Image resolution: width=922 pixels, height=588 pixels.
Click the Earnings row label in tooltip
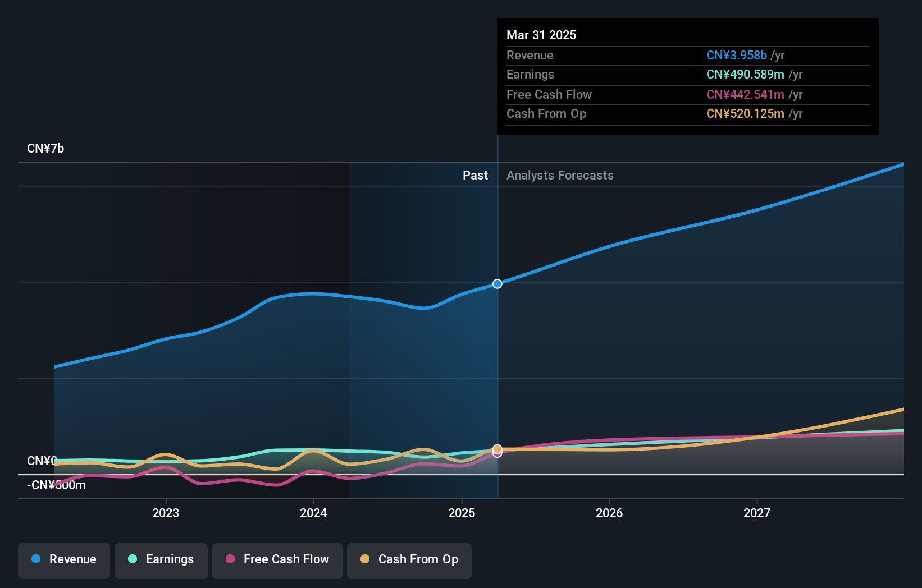click(x=530, y=75)
